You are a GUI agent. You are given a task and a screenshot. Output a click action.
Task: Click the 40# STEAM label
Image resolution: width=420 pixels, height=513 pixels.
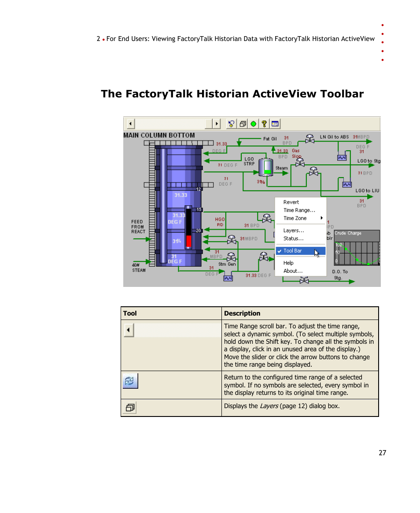pos(139,268)
